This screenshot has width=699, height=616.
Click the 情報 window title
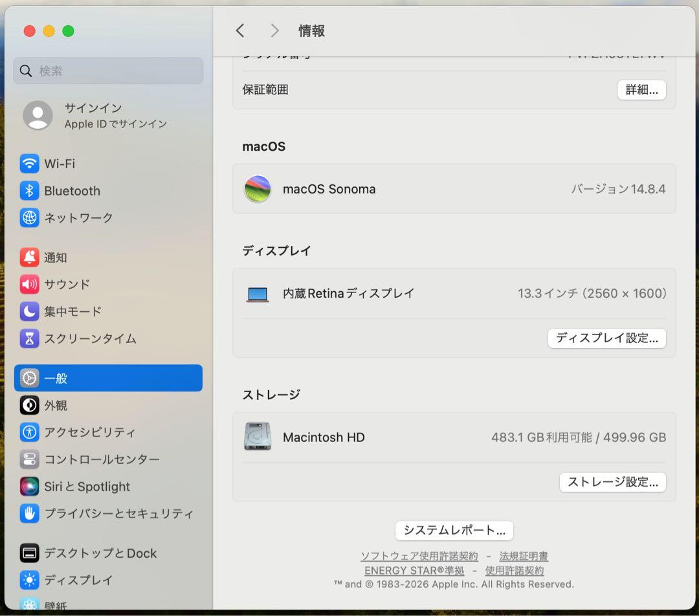311,31
